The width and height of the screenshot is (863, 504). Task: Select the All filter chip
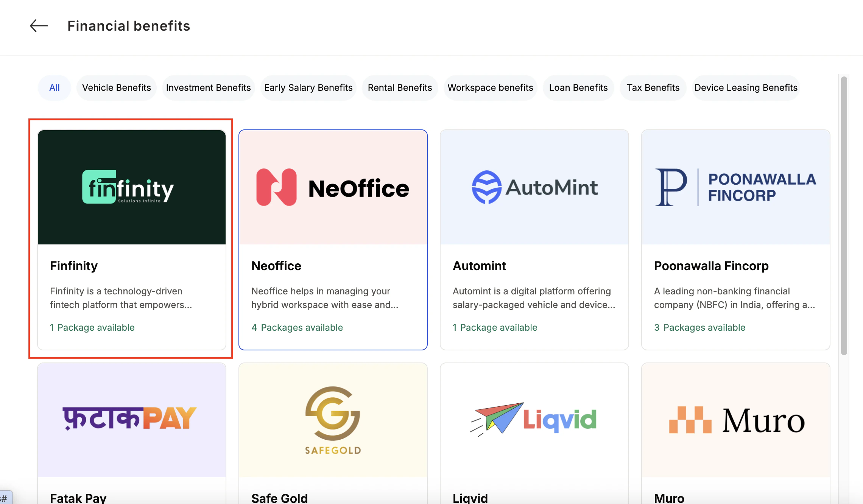[x=55, y=88]
